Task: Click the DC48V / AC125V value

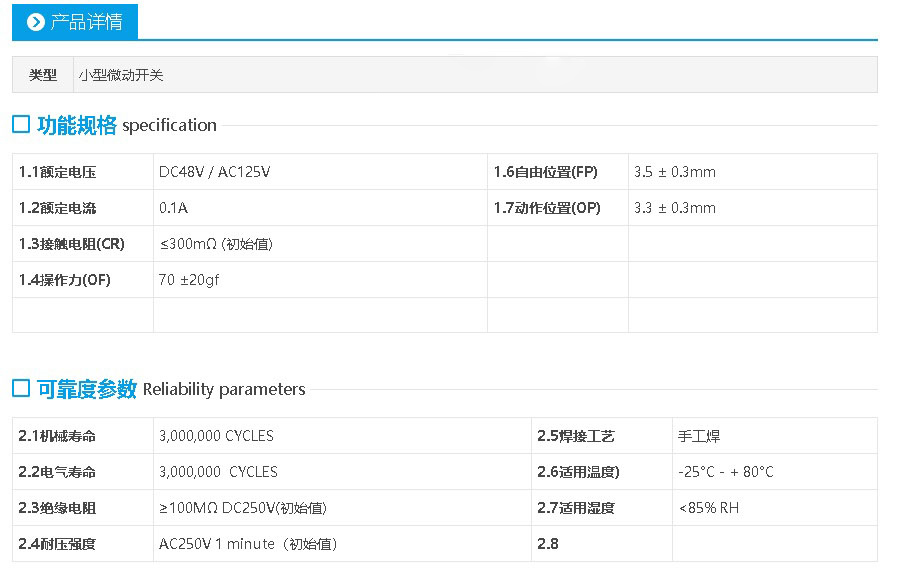Action: coord(214,172)
